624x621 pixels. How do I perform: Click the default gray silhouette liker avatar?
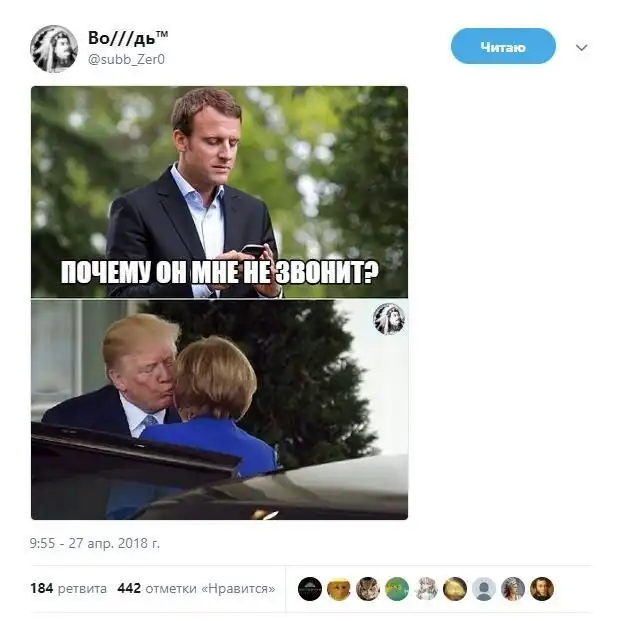tap(484, 589)
